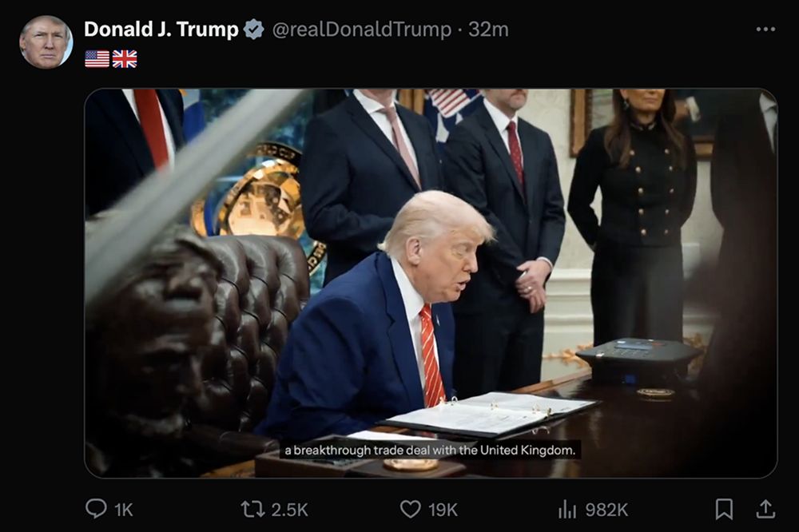Click the repost arrows icon
The image size is (799, 532).
point(252,509)
